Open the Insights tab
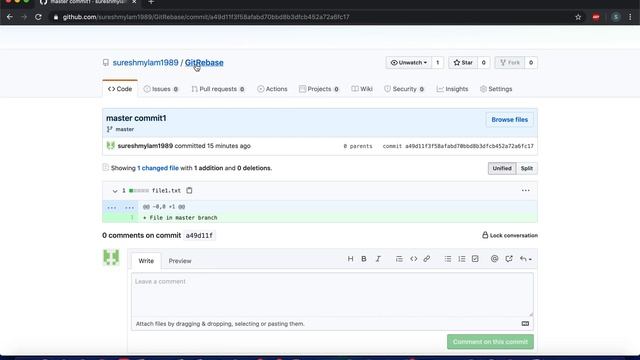 [452, 89]
